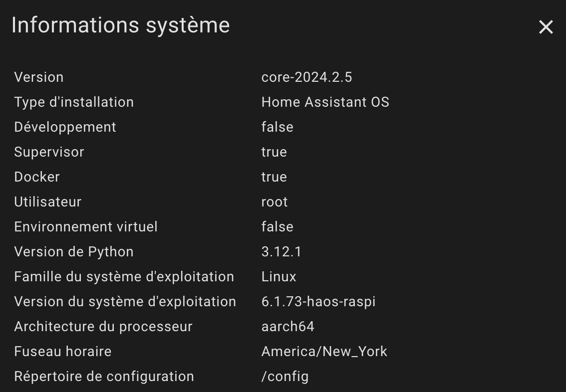Select the 'false' value for Développement

[277, 127]
